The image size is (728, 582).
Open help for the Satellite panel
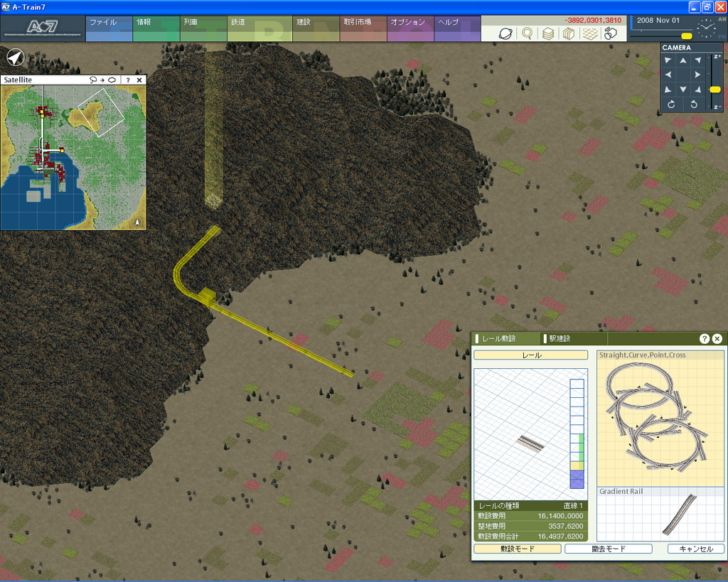(128, 80)
